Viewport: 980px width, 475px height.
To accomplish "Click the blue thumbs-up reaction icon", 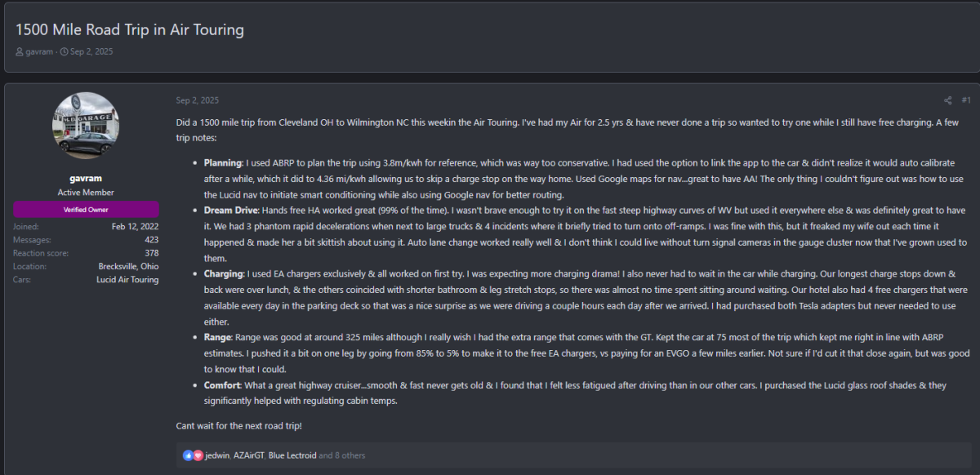I will coord(189,455).
